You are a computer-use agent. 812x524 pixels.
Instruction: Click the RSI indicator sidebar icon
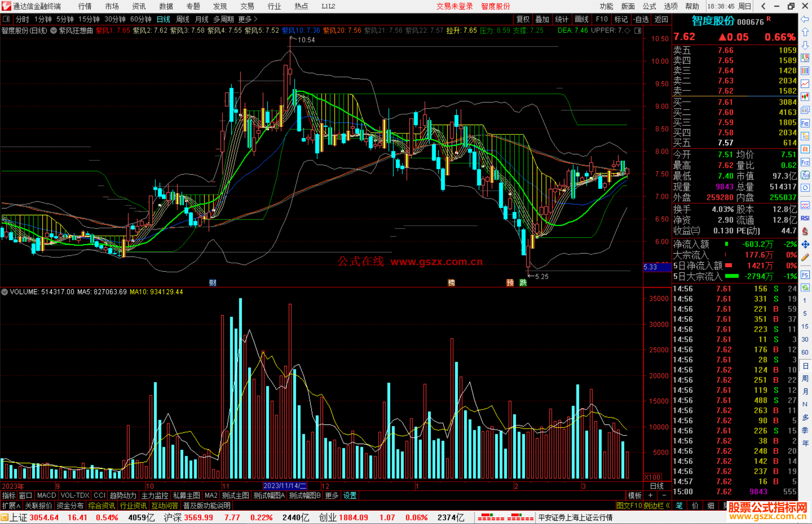[805, 218]
